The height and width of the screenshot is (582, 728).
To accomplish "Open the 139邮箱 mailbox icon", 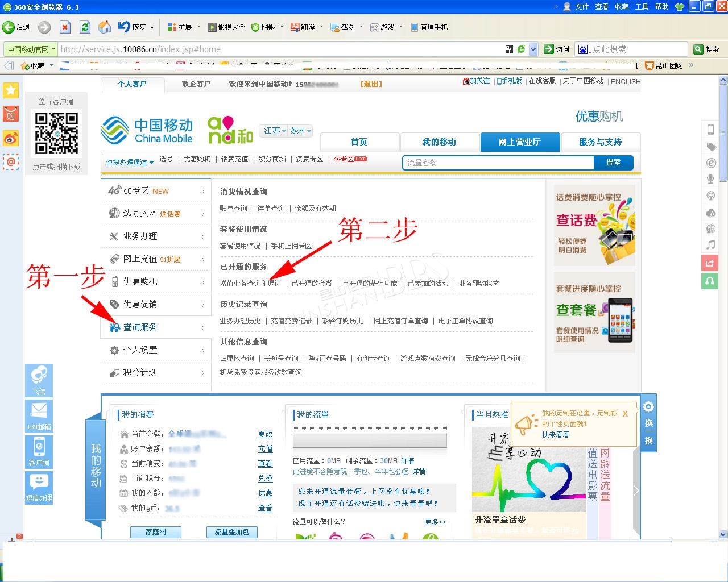I will (39, 416).
